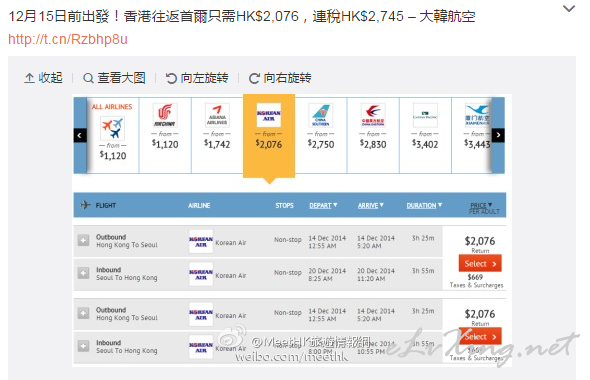Click the All Airlines planes icon
The image size is (590, 380).
coord(113,128)
